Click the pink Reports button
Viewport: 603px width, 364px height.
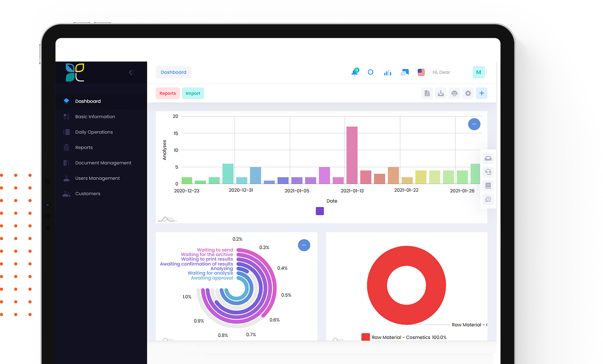(168, 93)
